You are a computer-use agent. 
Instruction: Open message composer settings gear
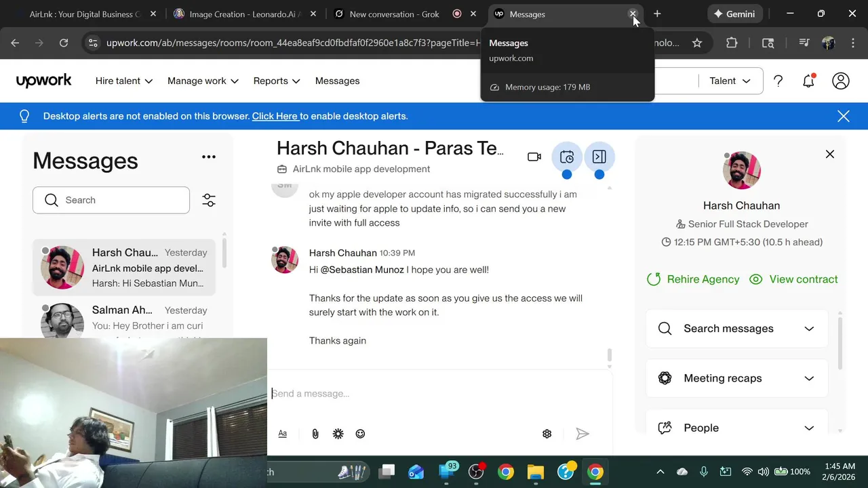[x=547, y=434]
